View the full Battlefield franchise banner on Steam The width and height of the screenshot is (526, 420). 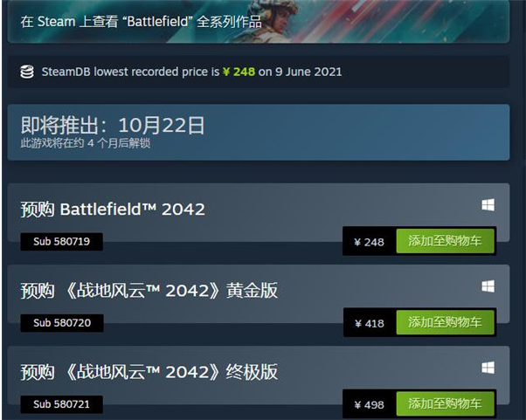[x=259, y=22]
